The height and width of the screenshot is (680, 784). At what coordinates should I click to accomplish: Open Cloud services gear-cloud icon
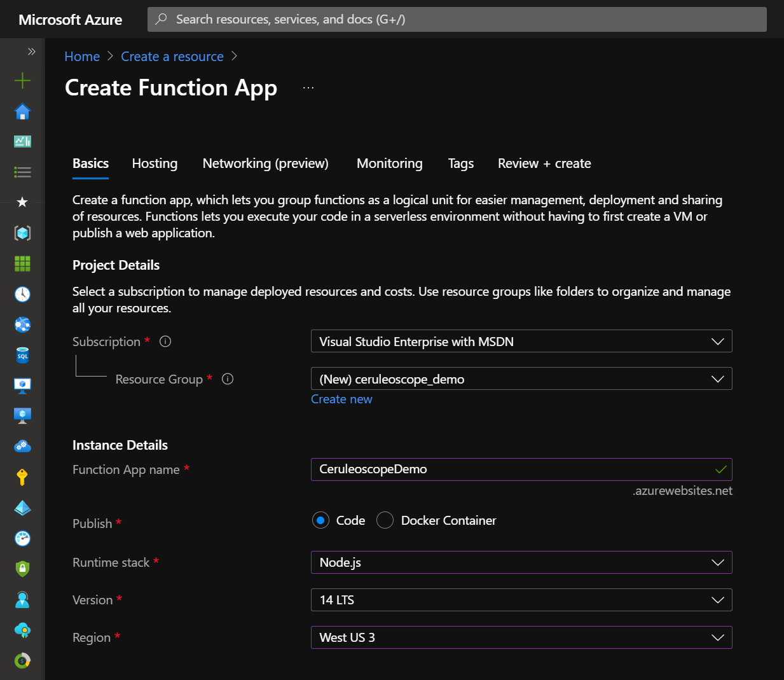tap(22, 447)
